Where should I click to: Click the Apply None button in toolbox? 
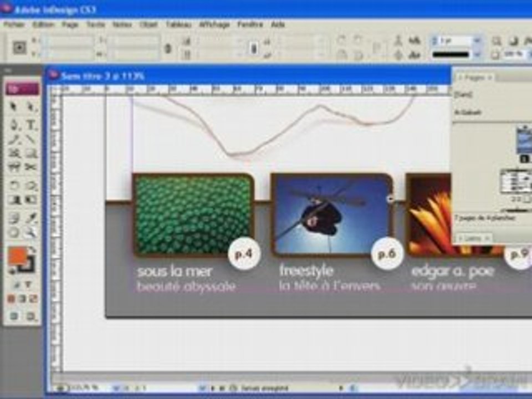tap(33, 299)
